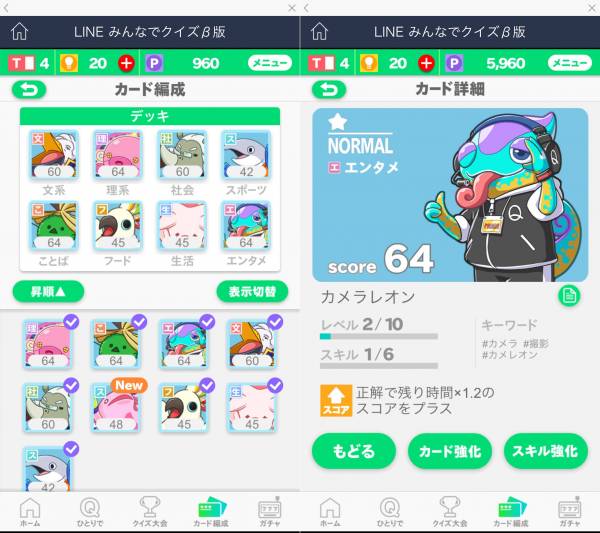Screen dimensions: 600x533
Task: Open カード編成 tab in right bottom bar
Action: [511, 512]
